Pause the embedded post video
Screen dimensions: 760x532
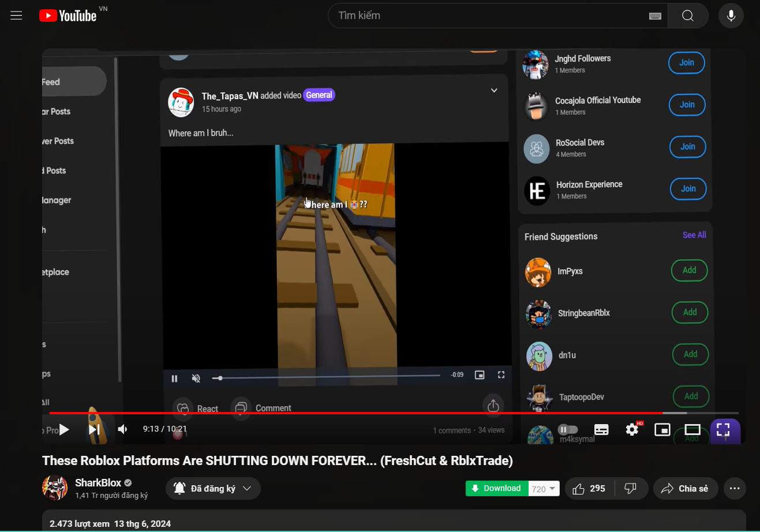coord(175,379)
